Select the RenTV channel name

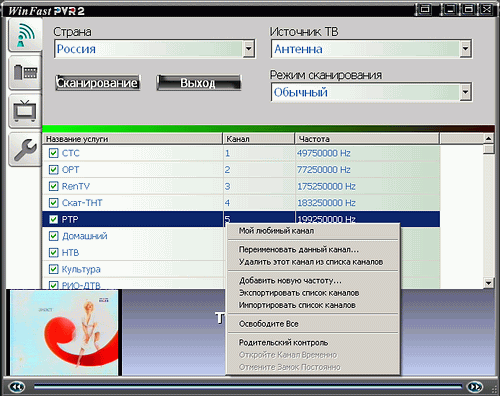click(x=76, y=186)
